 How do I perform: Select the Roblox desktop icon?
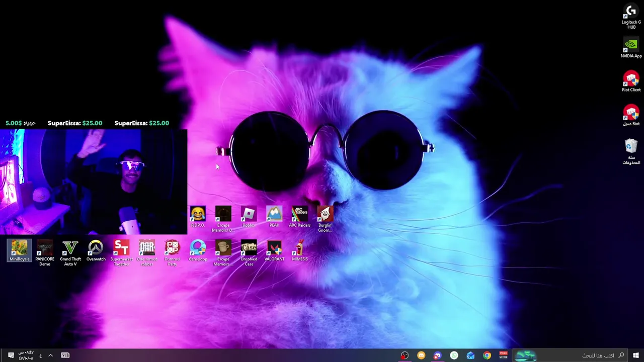pos(249,217)
